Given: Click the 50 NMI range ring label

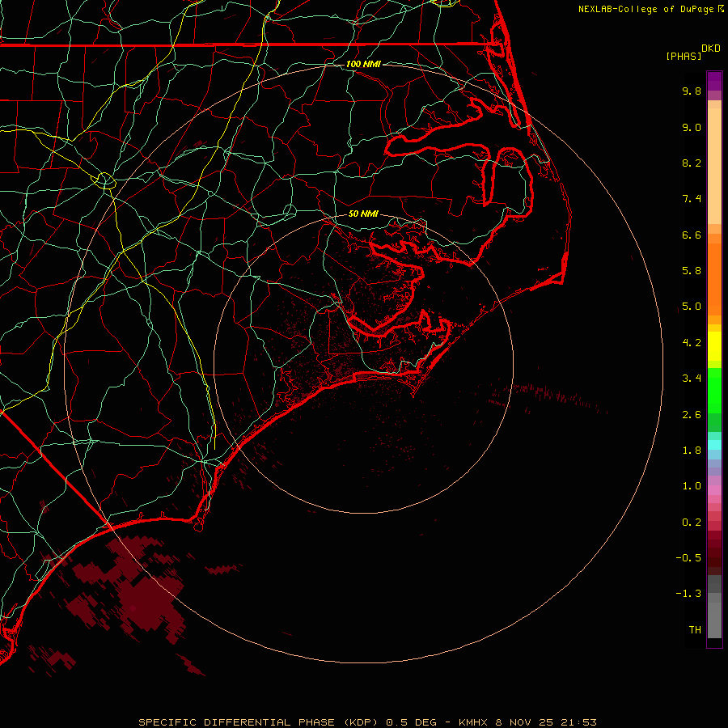Looking at the screenshot, I should (363, 214).
